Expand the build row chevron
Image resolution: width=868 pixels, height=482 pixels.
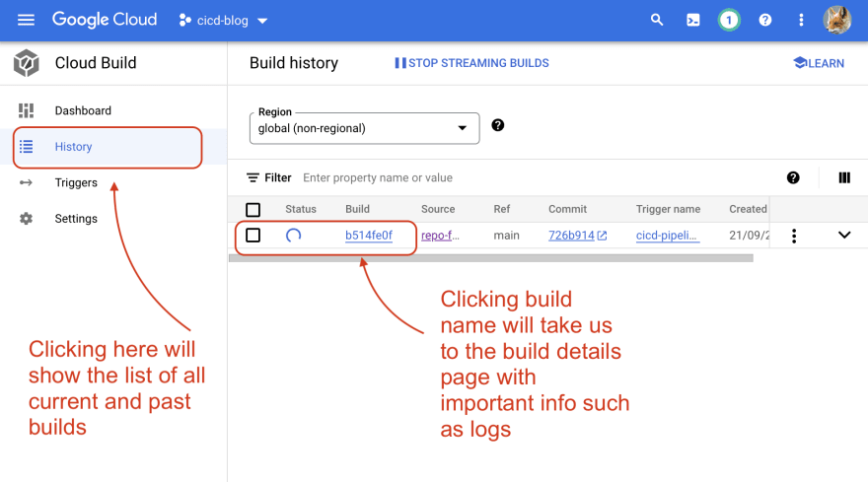(844, 235)
